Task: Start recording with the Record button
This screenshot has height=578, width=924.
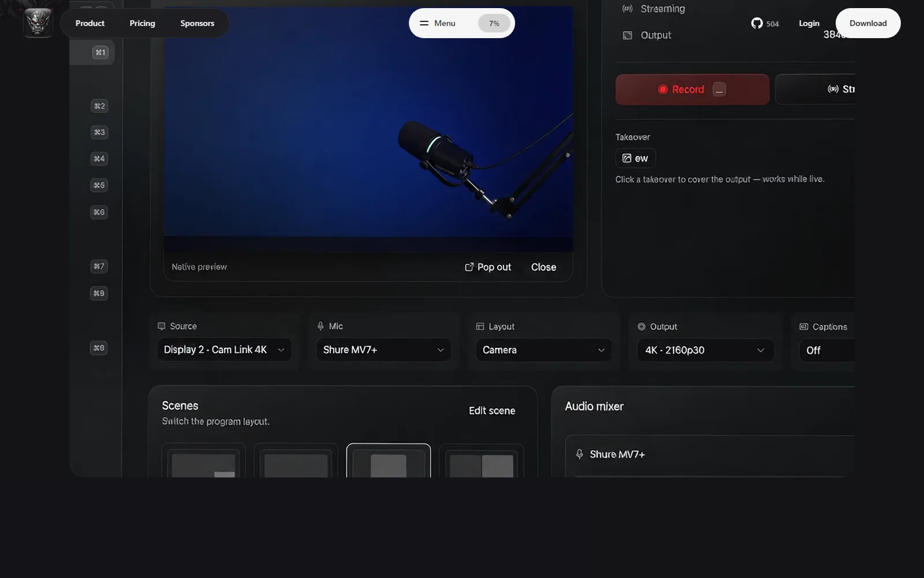Action: [692, 90]
